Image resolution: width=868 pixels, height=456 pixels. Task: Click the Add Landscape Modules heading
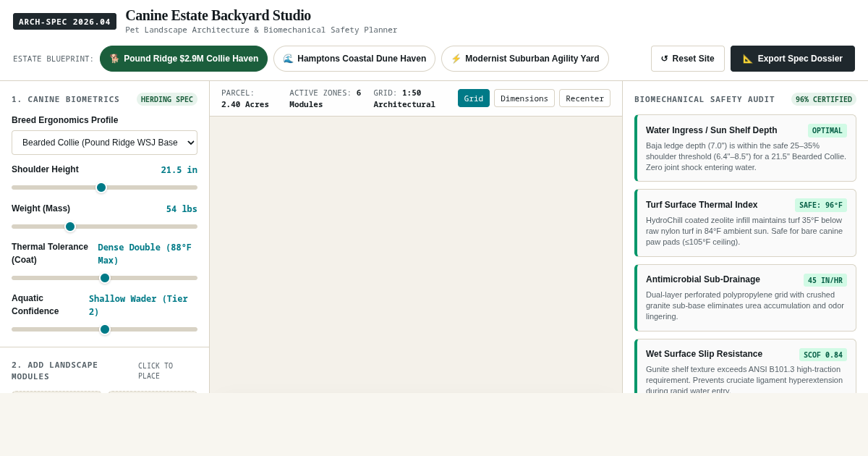pyautogui.click(x=55, y=371)
